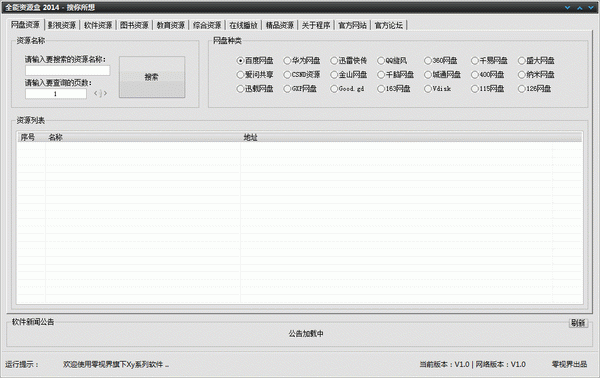Choose the QQ旋风 radio button
This screenshot has height=378, width=600.
392,60
